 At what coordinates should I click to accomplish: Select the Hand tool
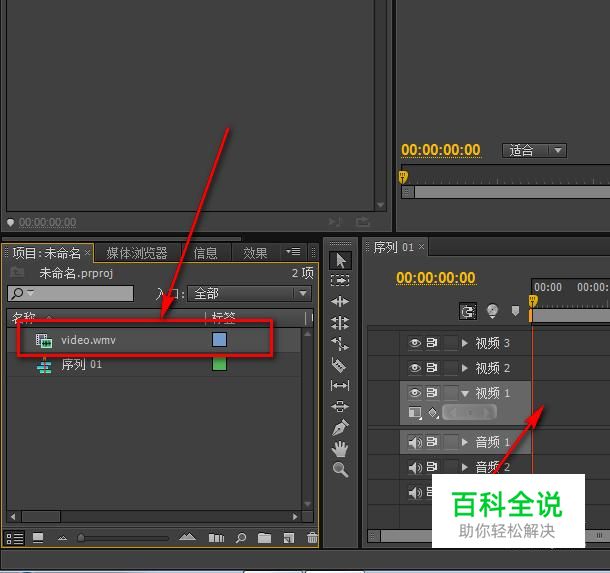point(340,449)
